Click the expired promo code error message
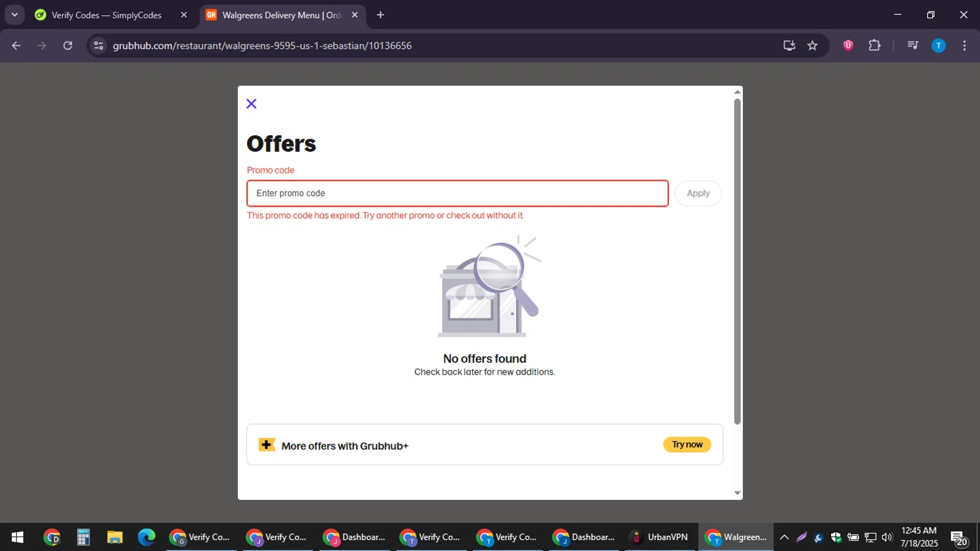This screenshot has height=551, width=980. [x=385, y=216]
